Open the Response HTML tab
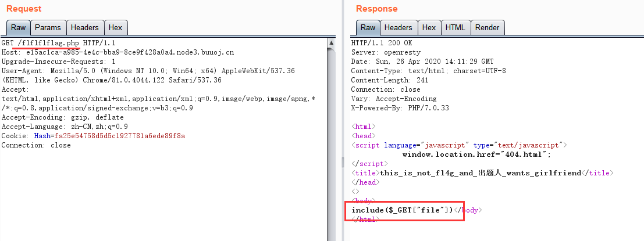644x241 pixels. [455, 28]
